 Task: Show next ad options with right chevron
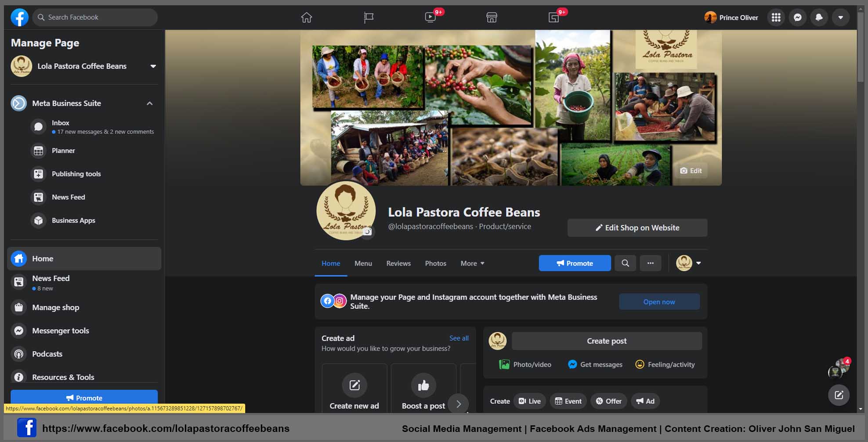459,404
